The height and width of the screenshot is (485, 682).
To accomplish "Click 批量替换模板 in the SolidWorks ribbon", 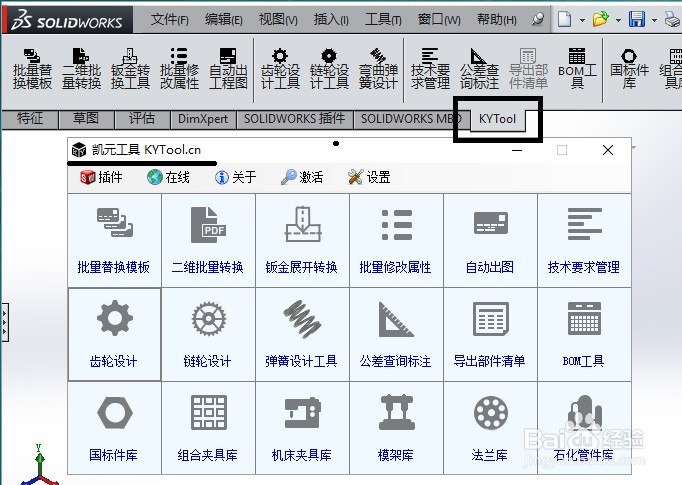I will click(33, 68).
